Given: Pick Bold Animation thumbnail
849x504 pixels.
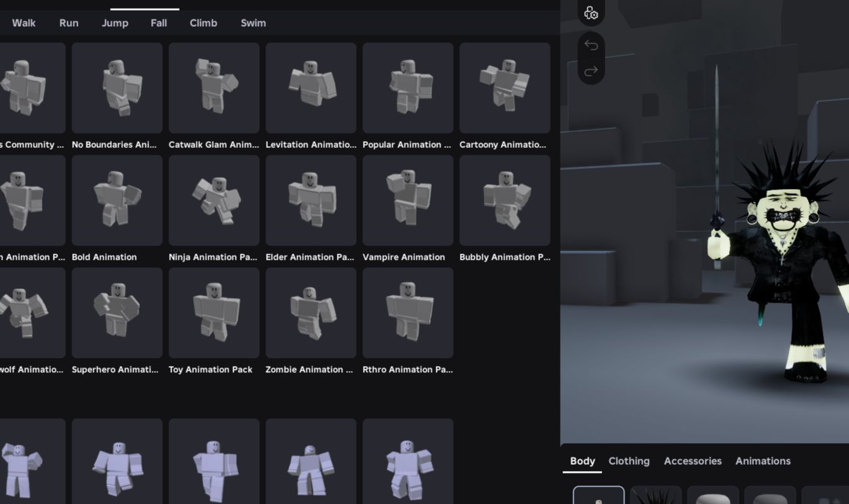Looking at the screenshot, I should pos(117,200).
